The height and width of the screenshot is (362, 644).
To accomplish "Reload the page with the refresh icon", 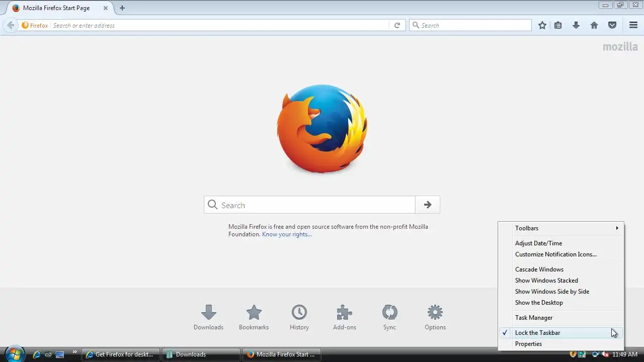I will pyautogui.click(x=397, y=25).
